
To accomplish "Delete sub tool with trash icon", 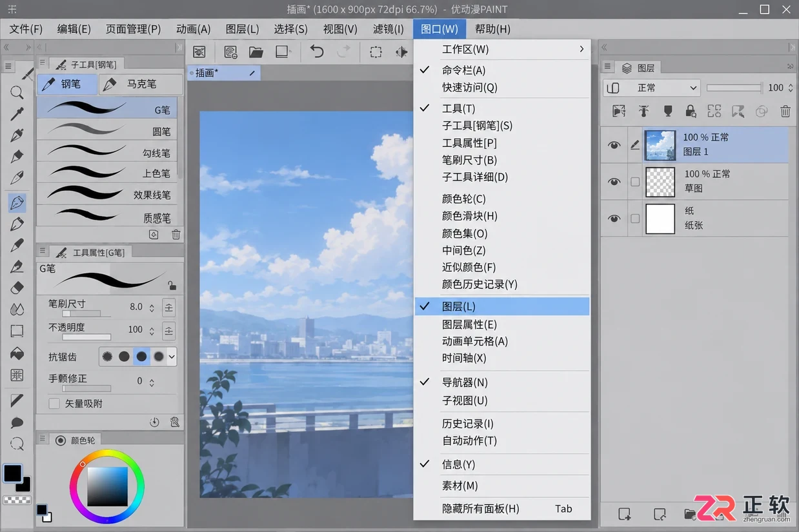I will point(176,235).
